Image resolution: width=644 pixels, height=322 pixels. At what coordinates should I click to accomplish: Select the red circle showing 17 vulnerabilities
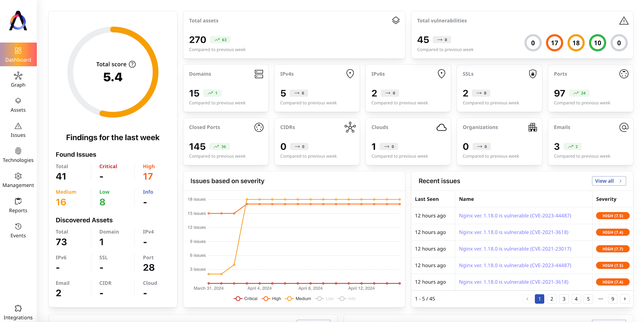pyautogui.click(x=554, y=43)
